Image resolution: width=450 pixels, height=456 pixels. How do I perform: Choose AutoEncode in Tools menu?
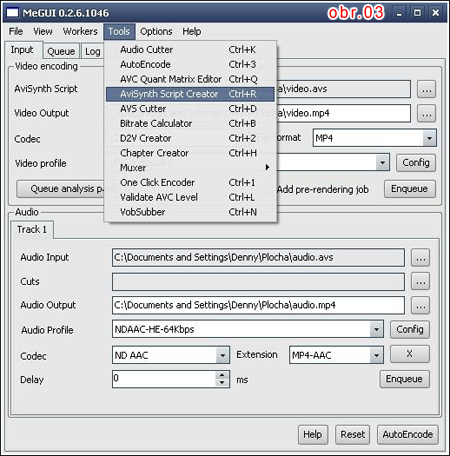[x=190, y=64]
